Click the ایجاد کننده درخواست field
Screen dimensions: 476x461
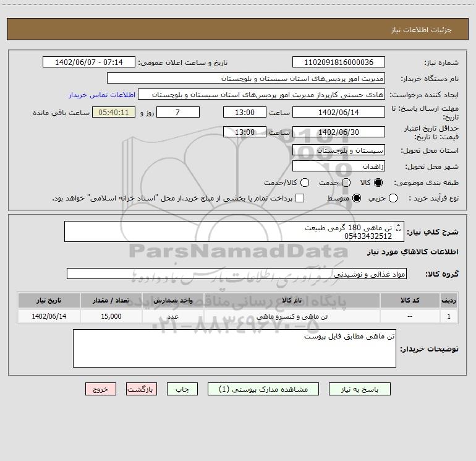click(x=261, y=94)
